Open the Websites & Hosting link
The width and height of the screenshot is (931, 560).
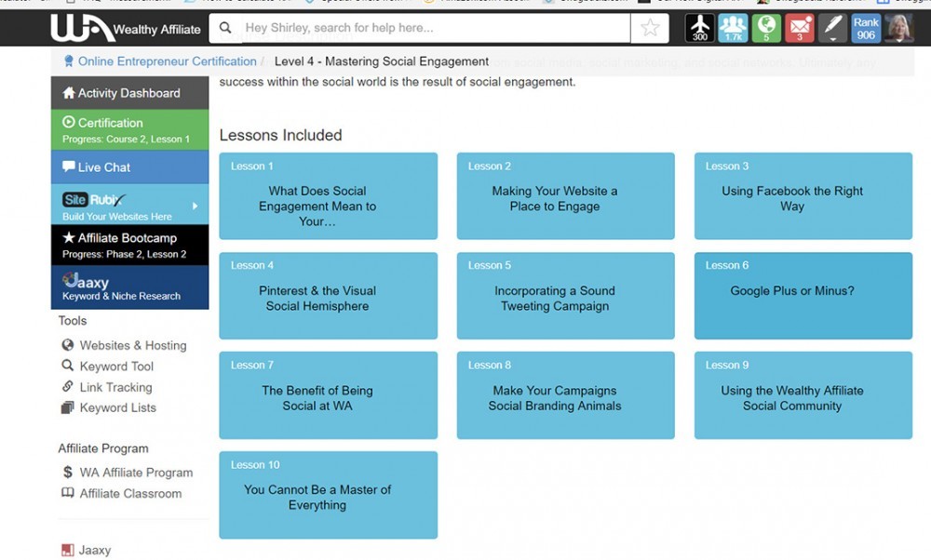click(133, 345)
